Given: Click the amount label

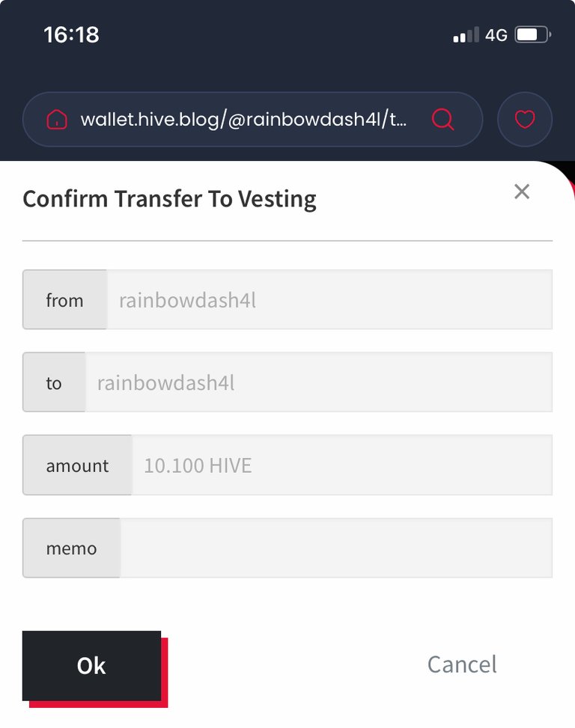Looking at the screenshot, I should (x=77, y=465).
